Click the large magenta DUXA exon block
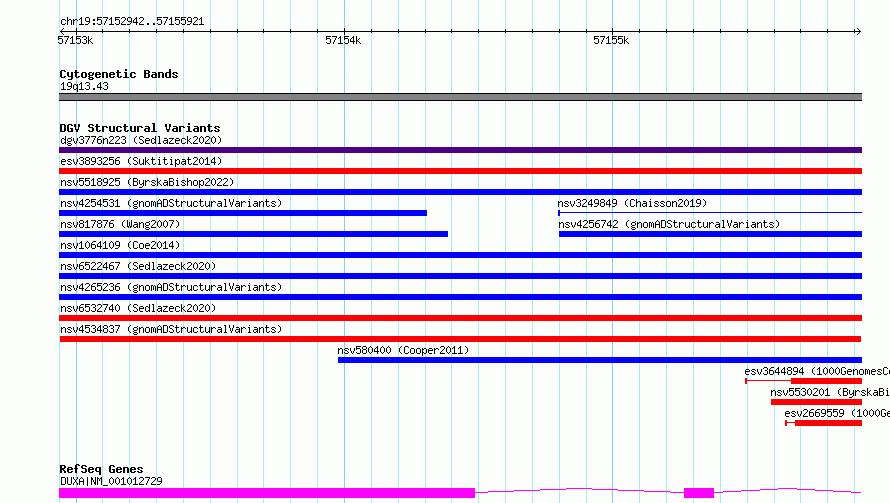890x503 pixels. (x=267, y=493)
